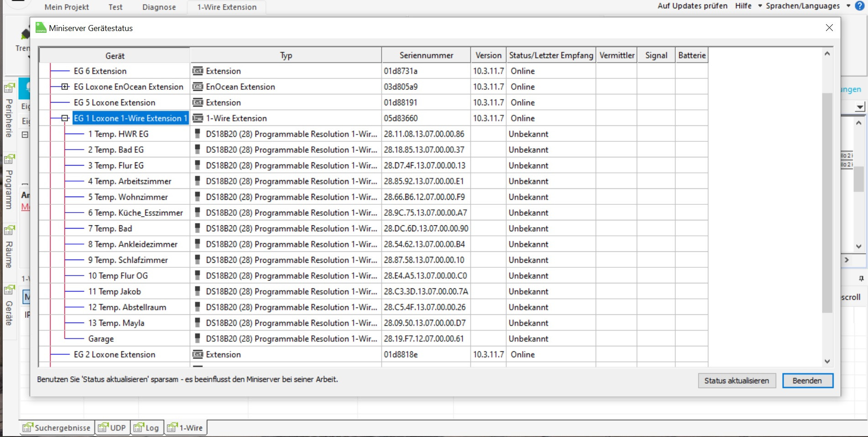The height and width of the screenshot is (437, 868).
Task: Click sensor icon in 11 Temp Jakob row
Action: coord(198,291)
